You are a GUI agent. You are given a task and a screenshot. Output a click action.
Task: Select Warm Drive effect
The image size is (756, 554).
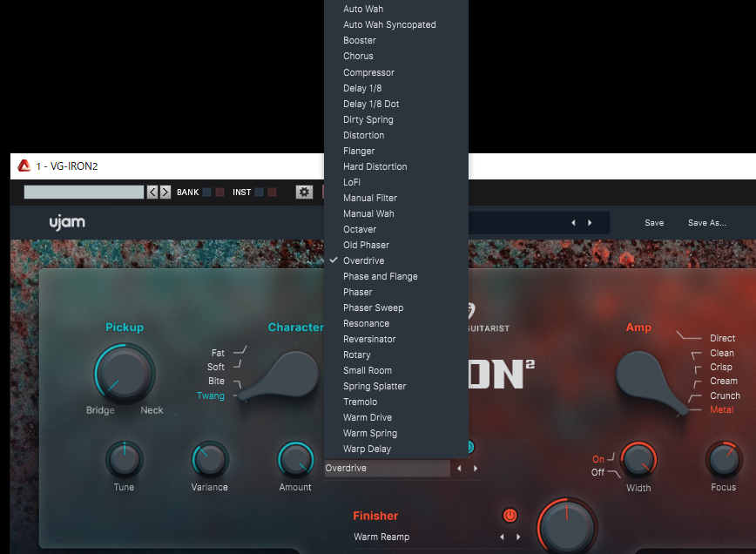coord(395,417)
